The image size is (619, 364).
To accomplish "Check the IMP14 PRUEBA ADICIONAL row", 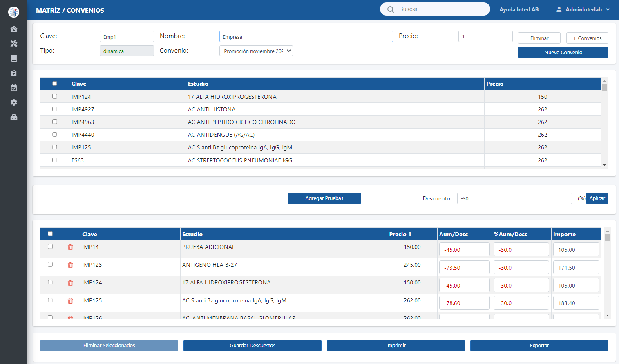I will click(x=50, y=246).
